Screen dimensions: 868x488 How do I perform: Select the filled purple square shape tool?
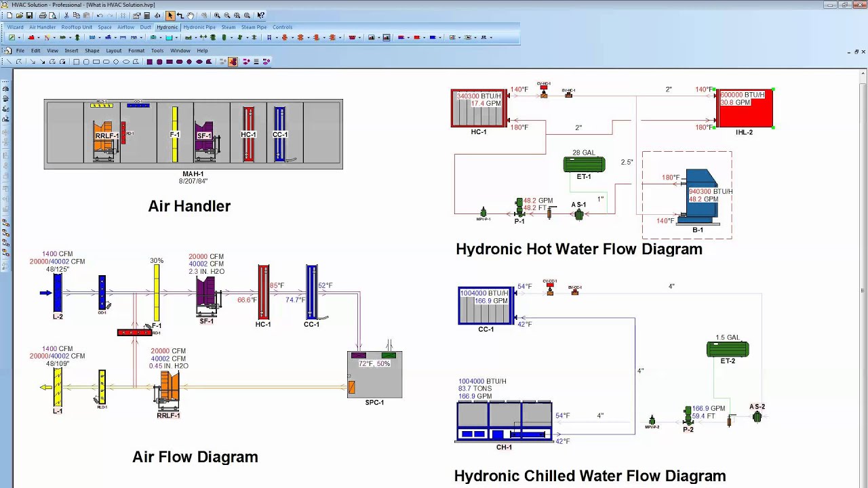[150, 62]
